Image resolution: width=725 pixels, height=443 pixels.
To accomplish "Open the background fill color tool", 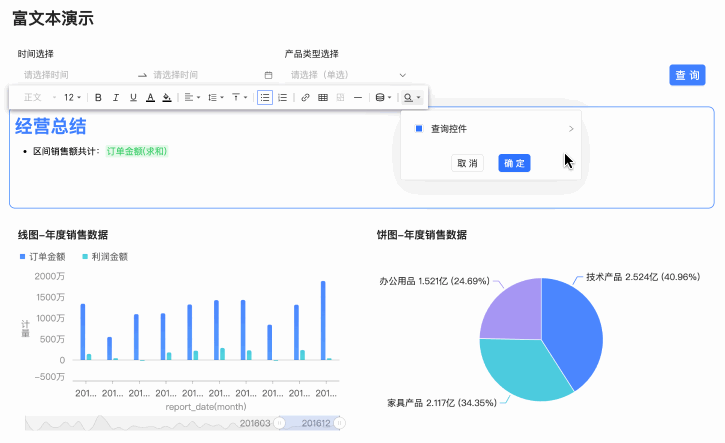I will 167,98.
